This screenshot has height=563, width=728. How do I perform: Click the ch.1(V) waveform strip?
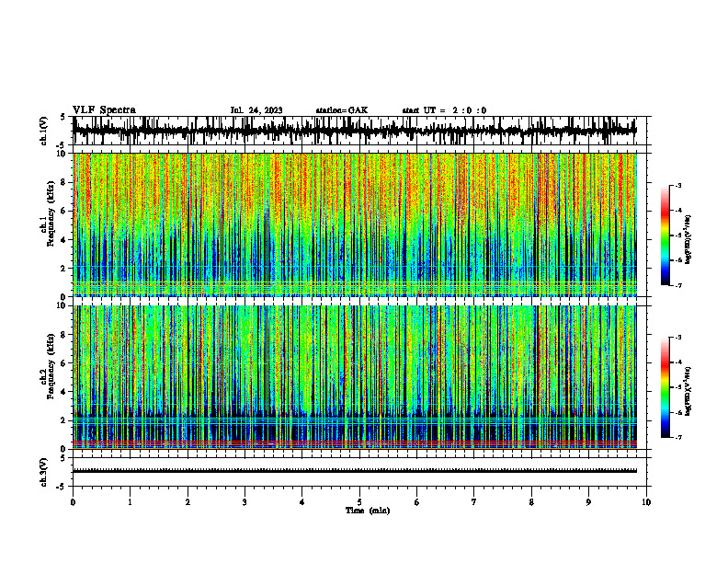coord(355,131)
